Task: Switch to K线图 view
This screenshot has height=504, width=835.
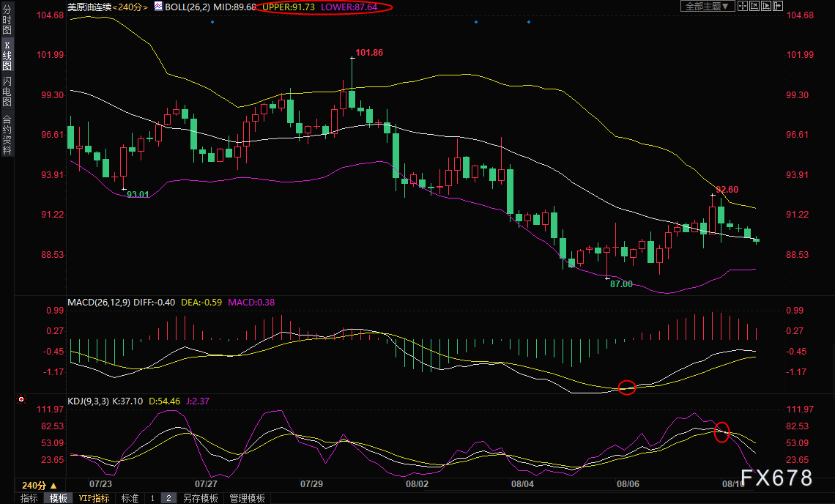Action: pos(7,56)
